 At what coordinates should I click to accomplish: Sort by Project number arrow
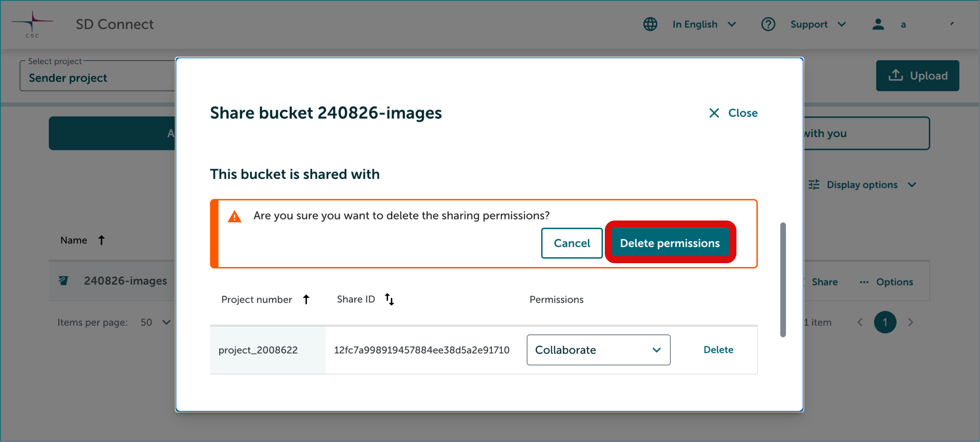(306, 299)
